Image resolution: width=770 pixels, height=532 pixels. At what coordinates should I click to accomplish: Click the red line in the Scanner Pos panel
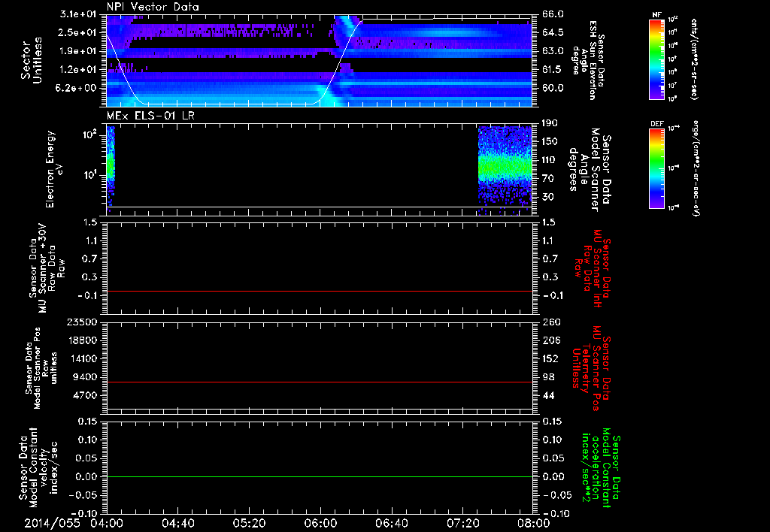(x=319, y=382)
